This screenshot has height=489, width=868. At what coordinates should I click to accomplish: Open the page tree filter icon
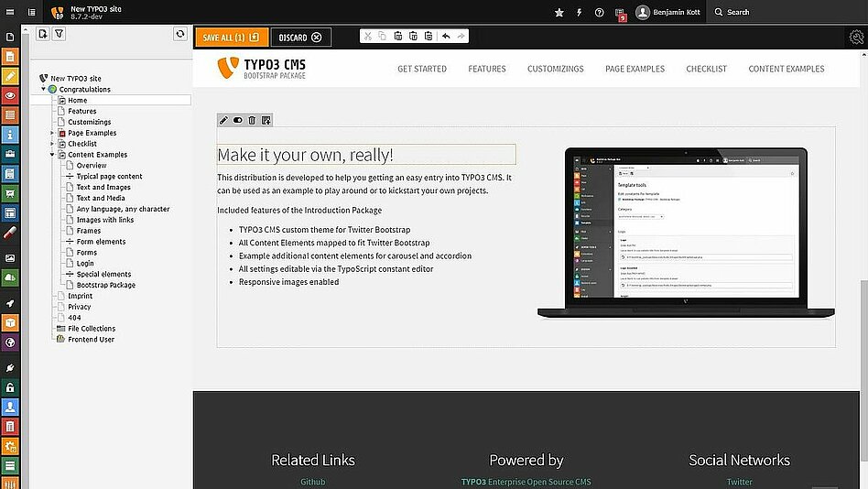pos(59,34)
